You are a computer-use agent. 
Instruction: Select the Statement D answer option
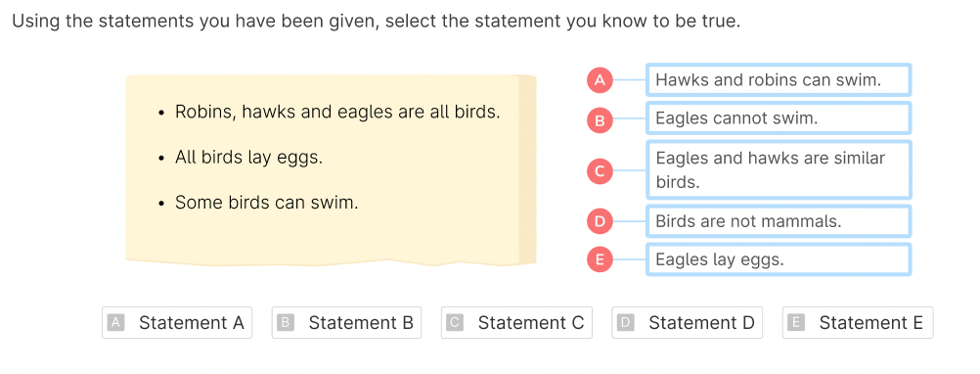(687, 323)
